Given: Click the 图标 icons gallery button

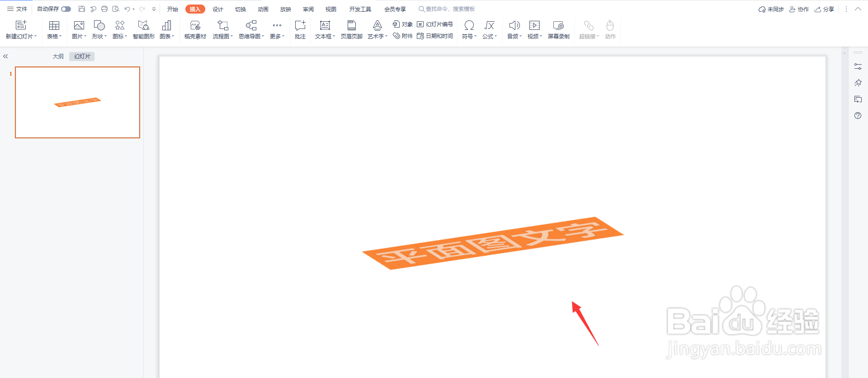Looking at the screenshot, I should [120, 25].
